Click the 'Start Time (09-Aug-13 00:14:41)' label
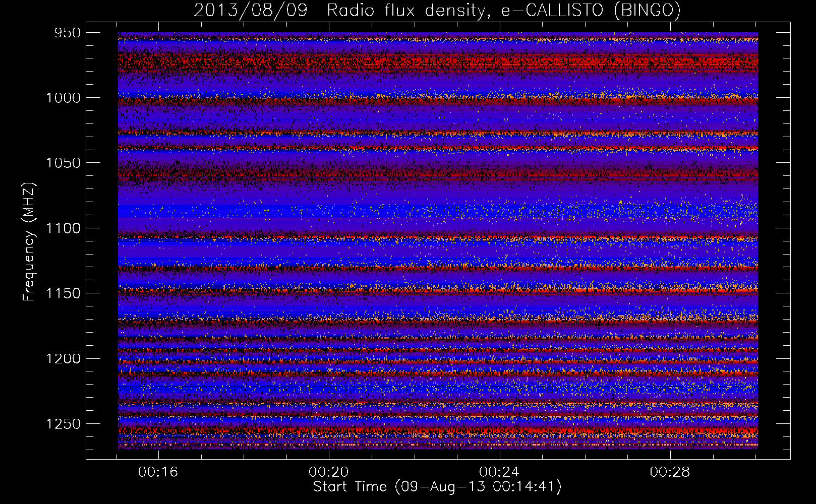This screenshot has width=816, height=504. (x=437, y=487)
